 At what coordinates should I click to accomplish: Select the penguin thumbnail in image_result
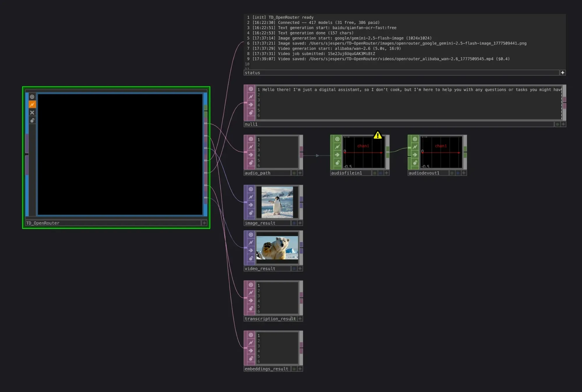pos(277,202)
